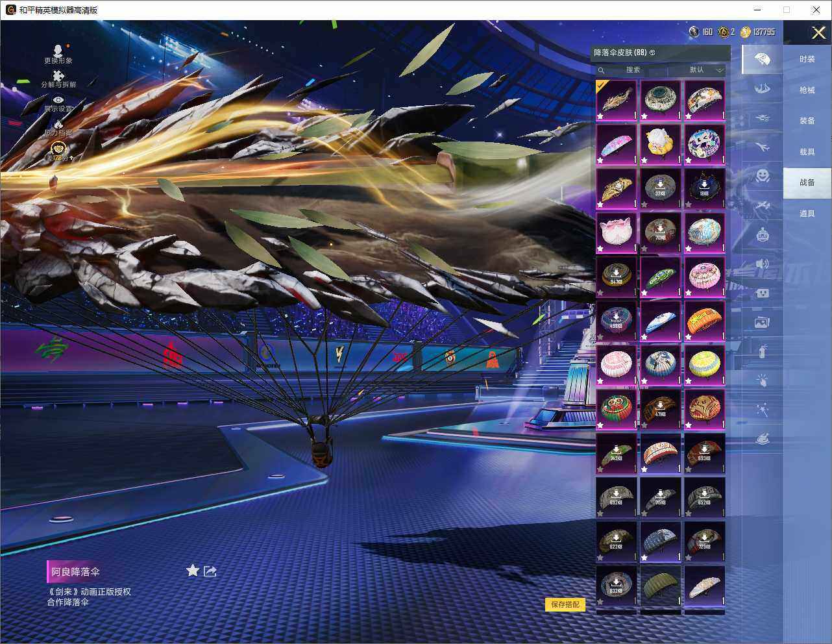
Task: Close the warehouse with the X icon
Action: pyautogui.click(x=818, y=32)
